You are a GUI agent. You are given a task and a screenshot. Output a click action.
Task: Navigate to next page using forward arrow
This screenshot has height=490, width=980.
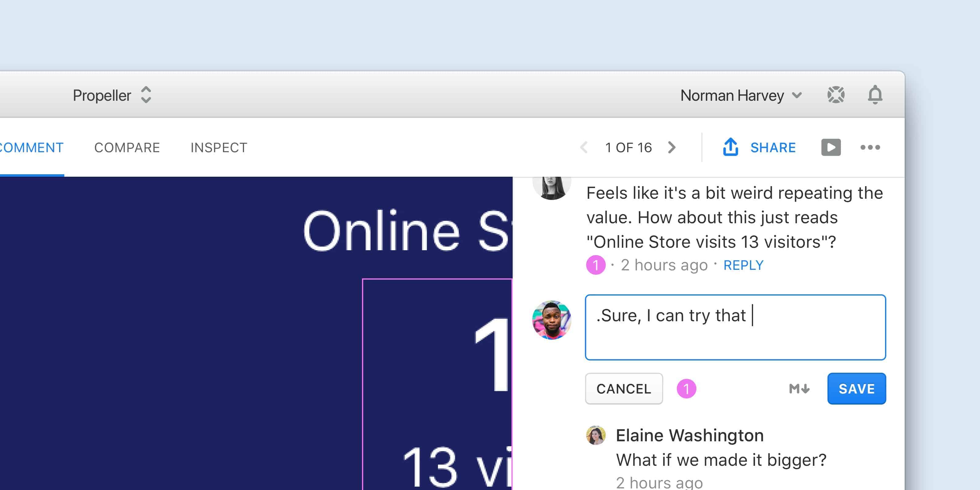click(674, 148)
